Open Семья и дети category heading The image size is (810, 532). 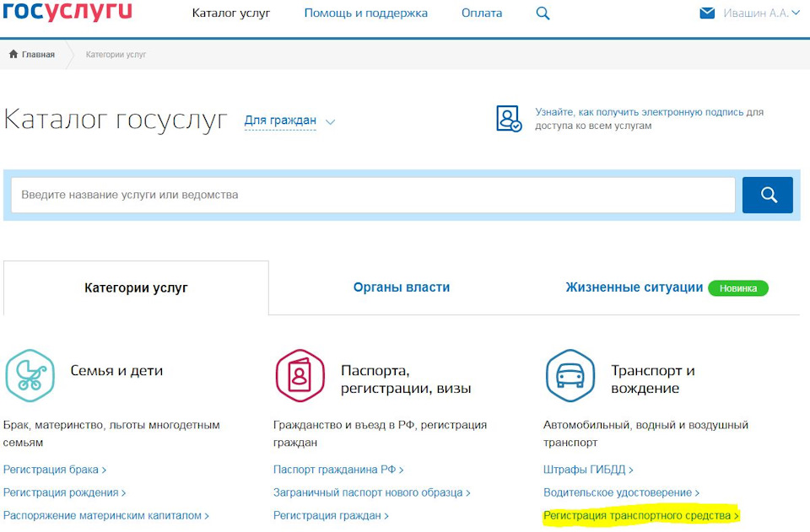point(116,370)
